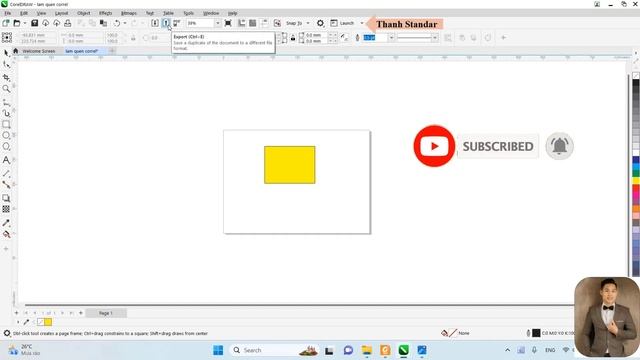This screenshot has width=640, height=360.
Task: Select the Polygon tool
Action: coord(6,147)
